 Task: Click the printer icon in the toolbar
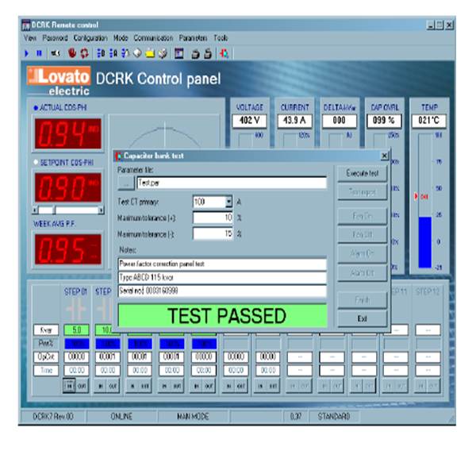(x=196, y=53)
